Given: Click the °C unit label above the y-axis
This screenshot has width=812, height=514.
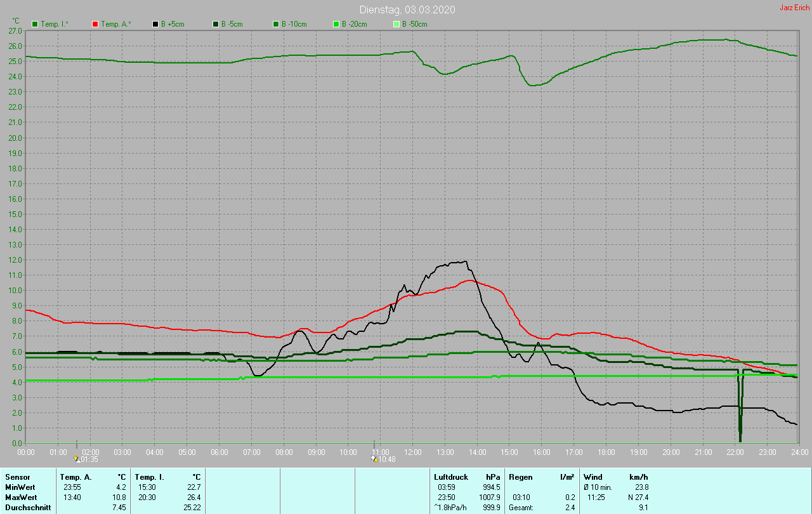Looking at the screenshot, I should pyautogui.click(x=16, y=21).
